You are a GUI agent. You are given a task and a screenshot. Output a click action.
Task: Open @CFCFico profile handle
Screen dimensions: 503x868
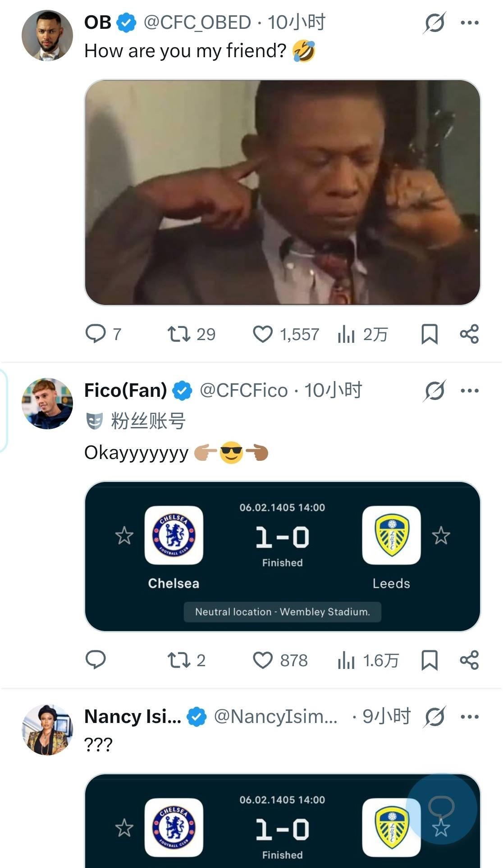point(243,391)
